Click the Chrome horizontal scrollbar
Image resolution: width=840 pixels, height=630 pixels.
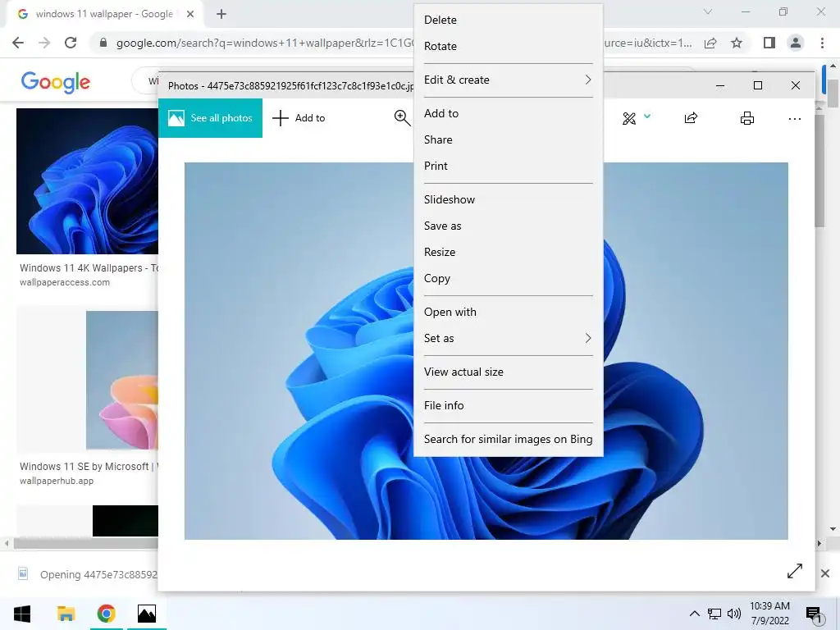click(x=85, y=543)
